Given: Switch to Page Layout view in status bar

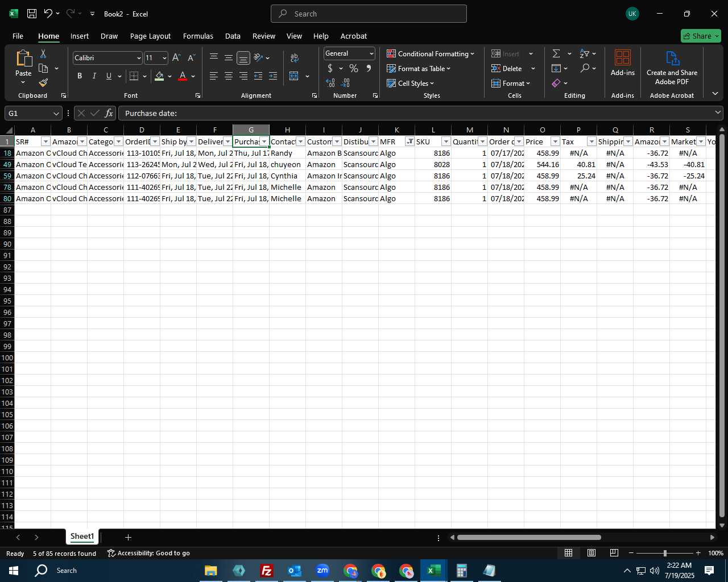Looking at the screenshot, I should pyautogui.click(x=591, y=553).
